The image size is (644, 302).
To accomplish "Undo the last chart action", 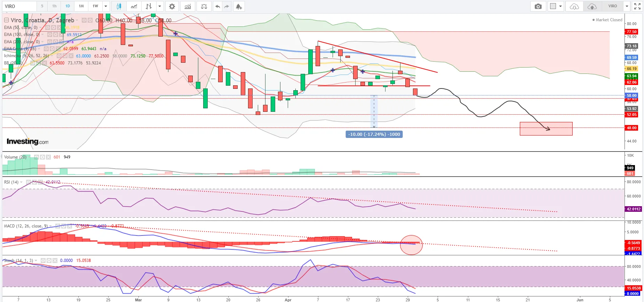I will [x=217, y=6].
